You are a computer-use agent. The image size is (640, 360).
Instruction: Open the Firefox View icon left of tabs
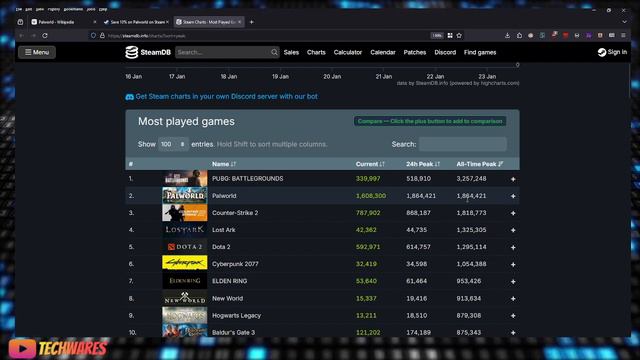[20, 22]
